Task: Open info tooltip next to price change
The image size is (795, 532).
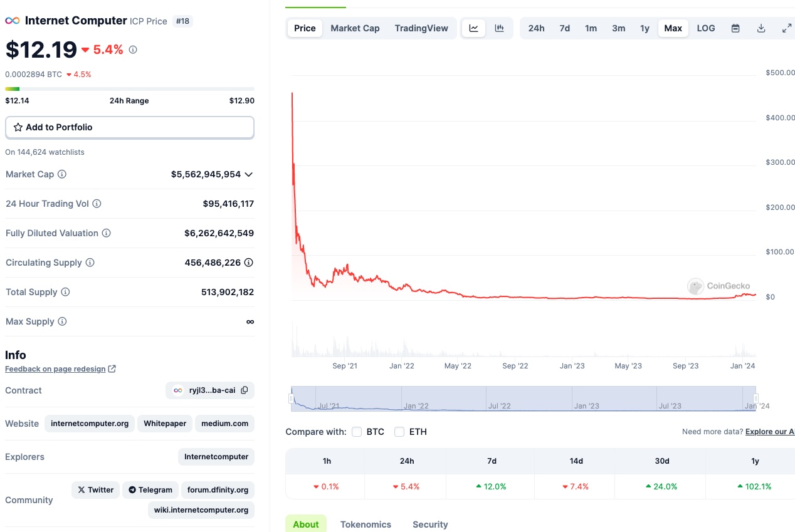Action: point(133,50)
